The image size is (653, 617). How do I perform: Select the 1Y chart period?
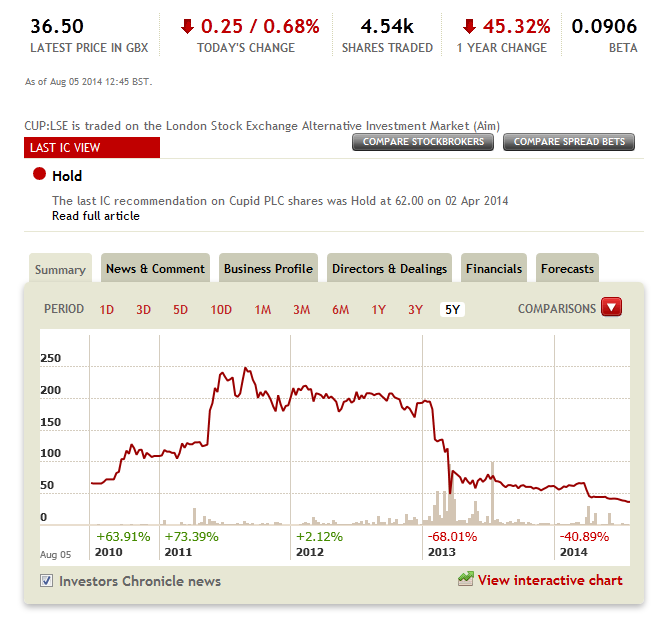[378, 310]
